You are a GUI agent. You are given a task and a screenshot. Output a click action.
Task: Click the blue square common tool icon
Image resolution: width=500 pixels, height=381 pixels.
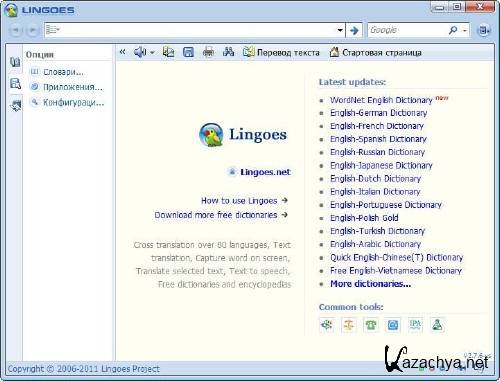coord(393,324)
